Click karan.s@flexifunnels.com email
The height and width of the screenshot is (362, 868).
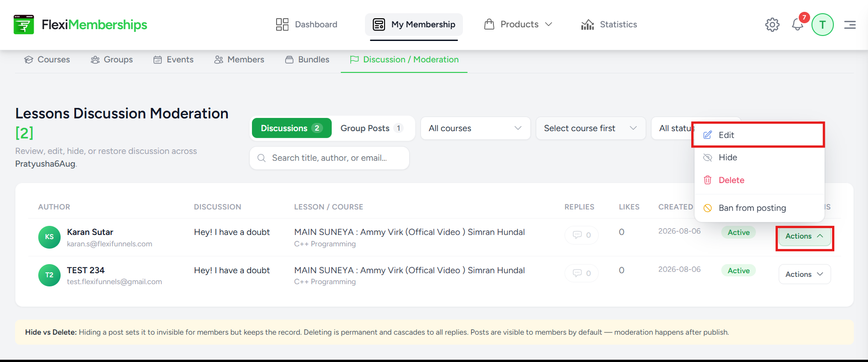pyautogui.click(x=109, y=244)
